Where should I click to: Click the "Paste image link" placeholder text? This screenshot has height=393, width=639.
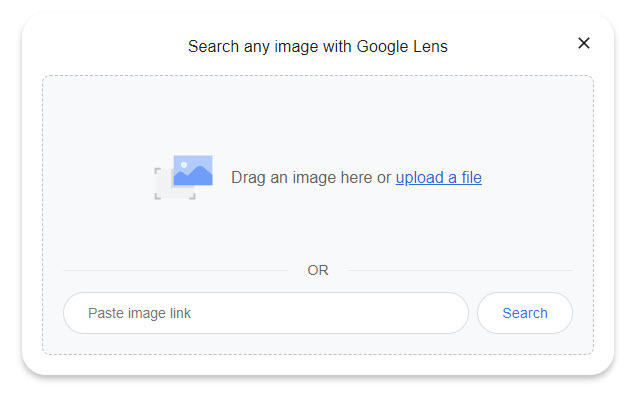139,313
